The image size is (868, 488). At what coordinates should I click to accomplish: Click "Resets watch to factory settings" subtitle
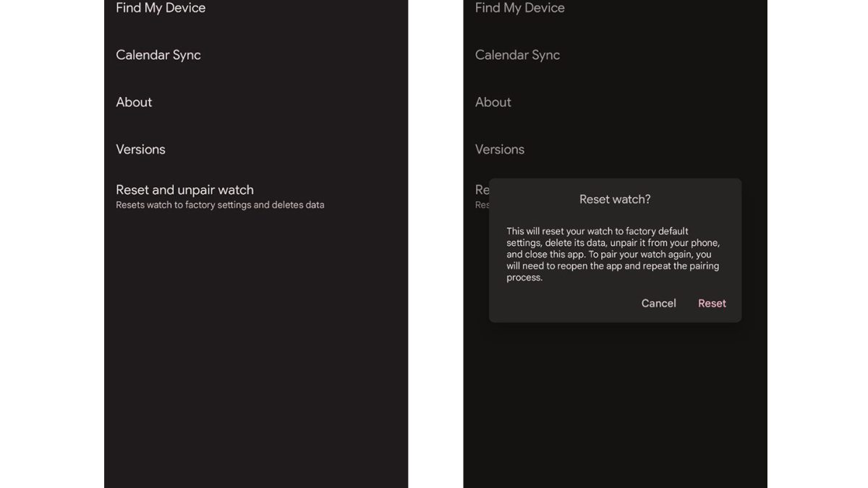220,205
